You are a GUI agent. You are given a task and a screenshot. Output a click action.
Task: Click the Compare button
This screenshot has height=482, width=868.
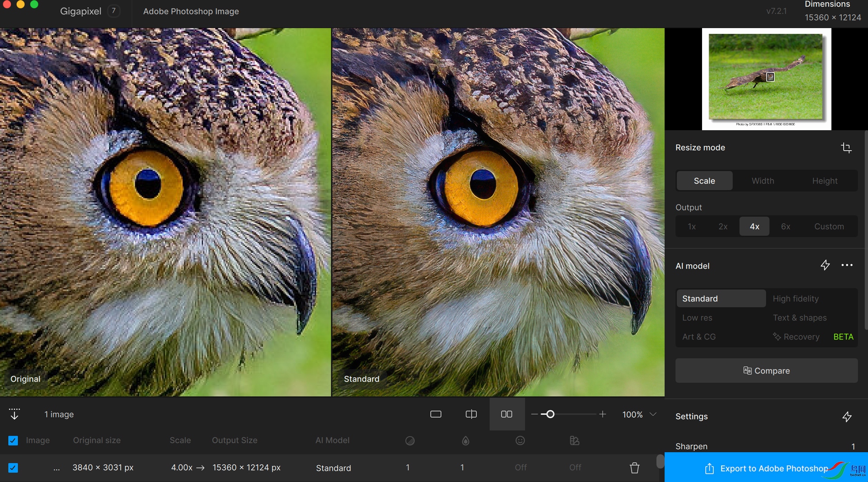click(766, 371)
